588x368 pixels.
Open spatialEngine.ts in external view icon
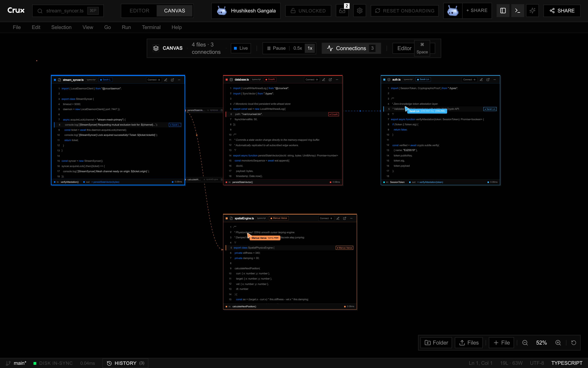[345, 218]
